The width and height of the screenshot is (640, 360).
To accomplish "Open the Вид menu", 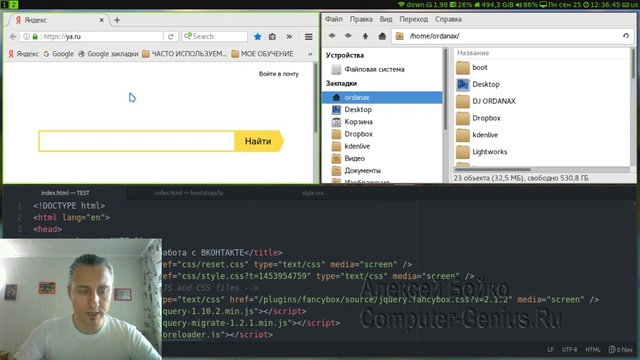I will [386, 19].
